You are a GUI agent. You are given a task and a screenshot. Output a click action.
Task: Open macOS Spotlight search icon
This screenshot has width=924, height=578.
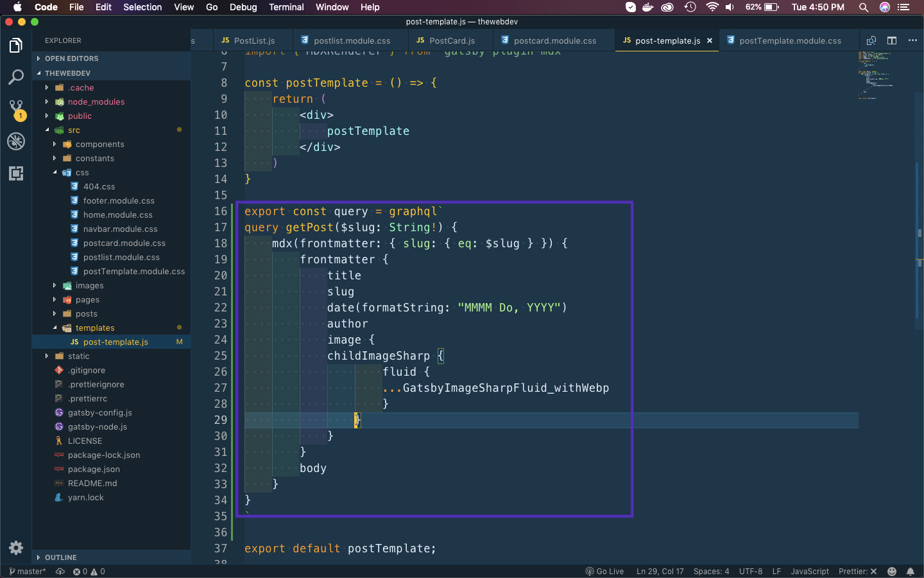tap(864, 7)
